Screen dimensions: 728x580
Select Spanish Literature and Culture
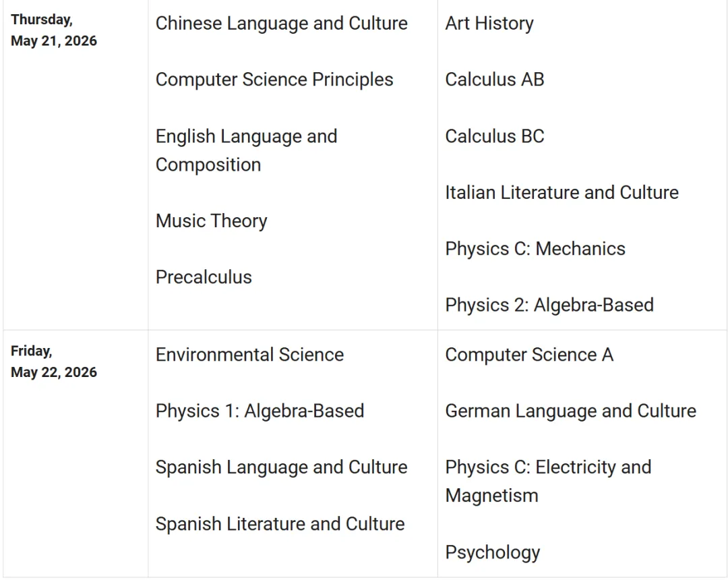(280, 524)
